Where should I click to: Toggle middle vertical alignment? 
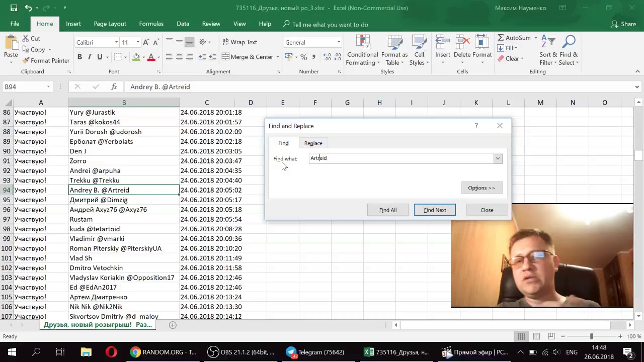coord(179,42)
